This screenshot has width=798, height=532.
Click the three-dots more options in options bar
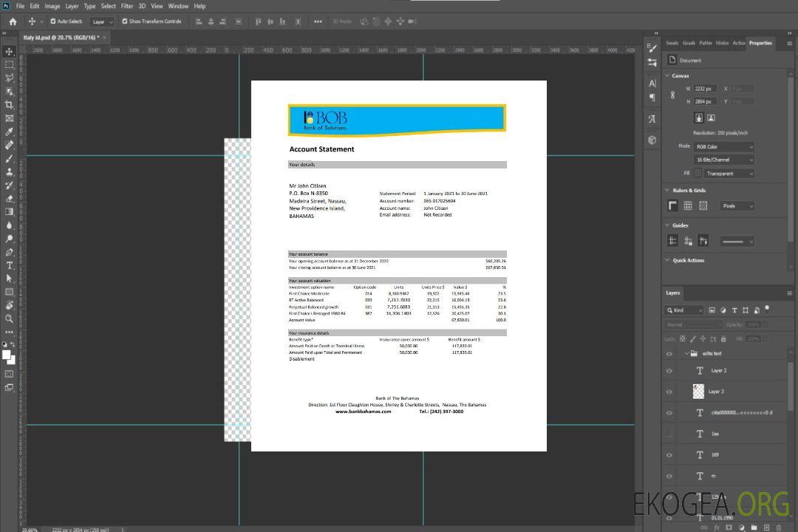point(318,21)
